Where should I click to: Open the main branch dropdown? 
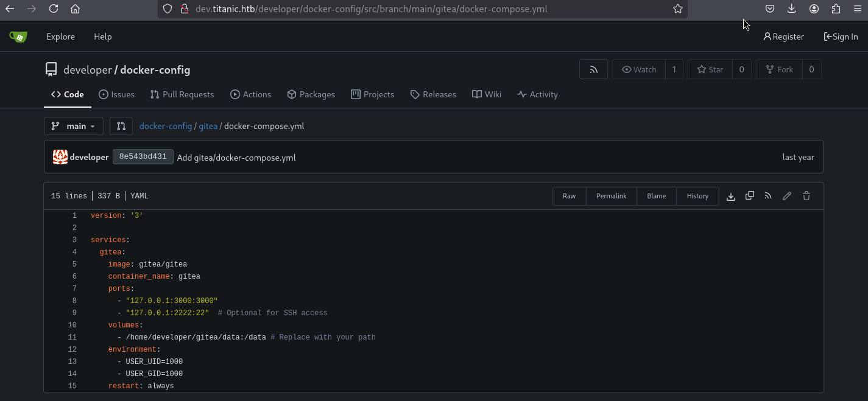(74, 126)
